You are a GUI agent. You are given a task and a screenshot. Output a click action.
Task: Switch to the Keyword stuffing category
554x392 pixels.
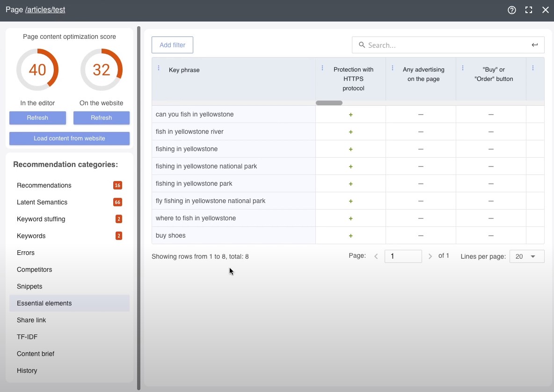pos(41,219)
